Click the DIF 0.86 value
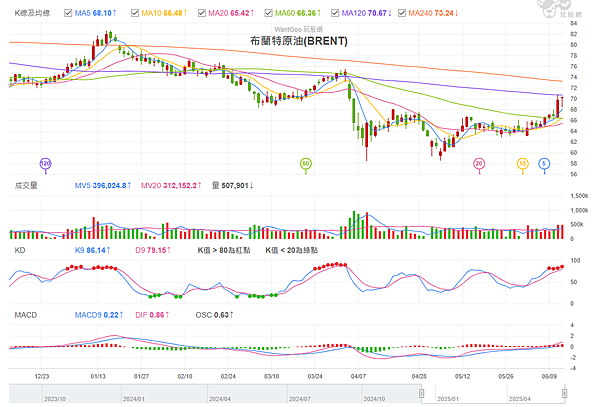Image resolution: width=600 pixels, height=407 pixels. coord(152,315)
